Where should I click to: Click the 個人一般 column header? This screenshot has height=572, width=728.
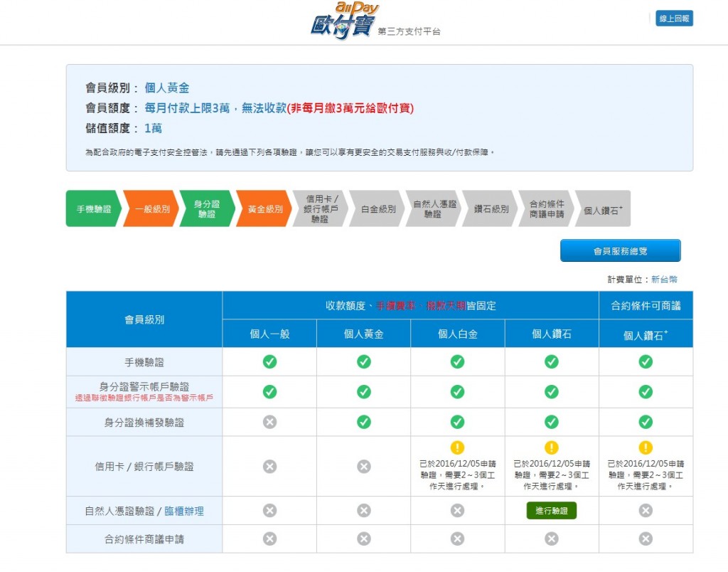point(269,334)
